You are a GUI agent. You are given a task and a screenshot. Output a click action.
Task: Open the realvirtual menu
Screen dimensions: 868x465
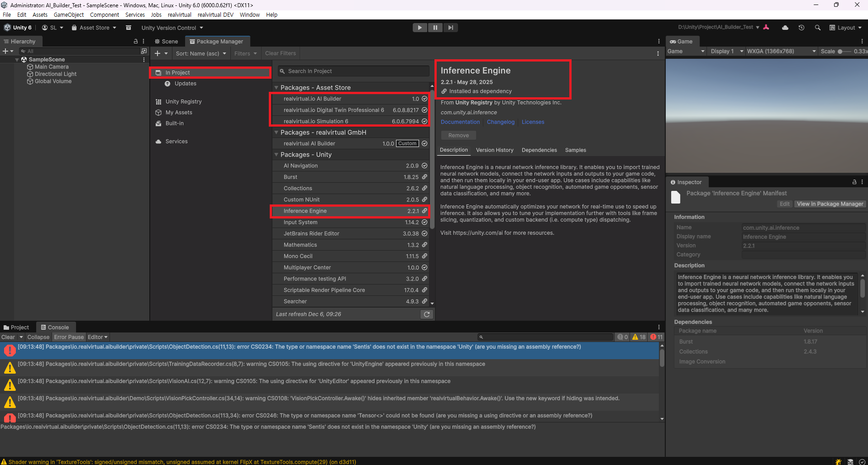pyautogui.click(x=179, y=14)
